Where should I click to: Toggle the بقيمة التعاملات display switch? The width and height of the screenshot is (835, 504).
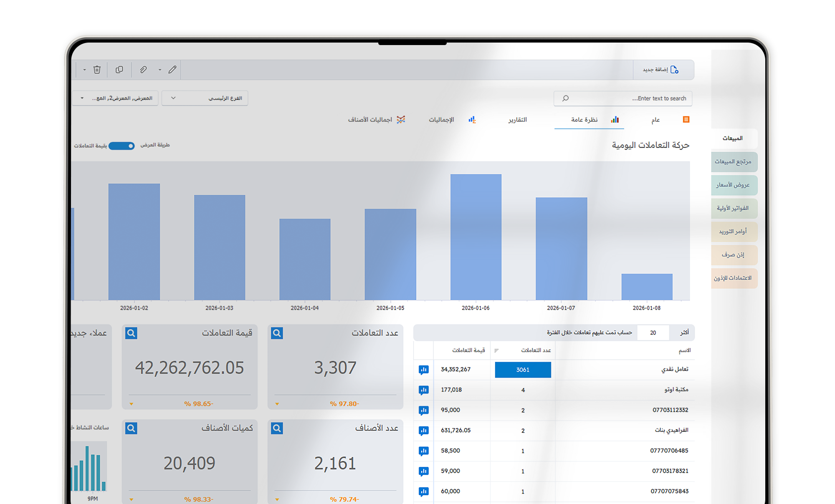coord(121,146)
